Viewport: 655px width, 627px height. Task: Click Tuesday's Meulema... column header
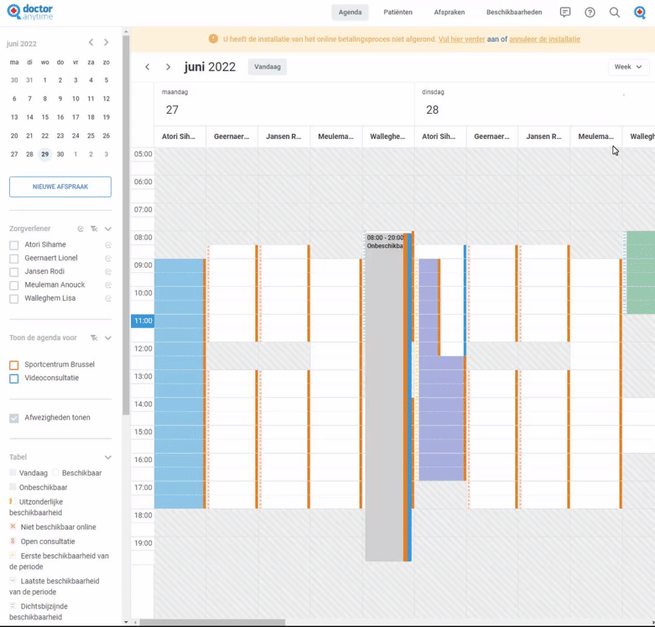596,137
